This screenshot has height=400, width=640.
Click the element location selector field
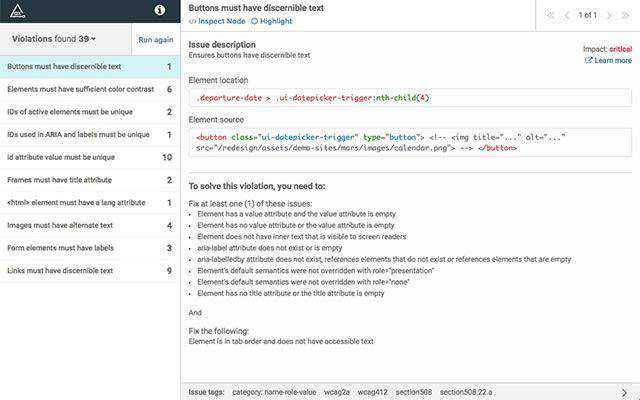(410, 97)
